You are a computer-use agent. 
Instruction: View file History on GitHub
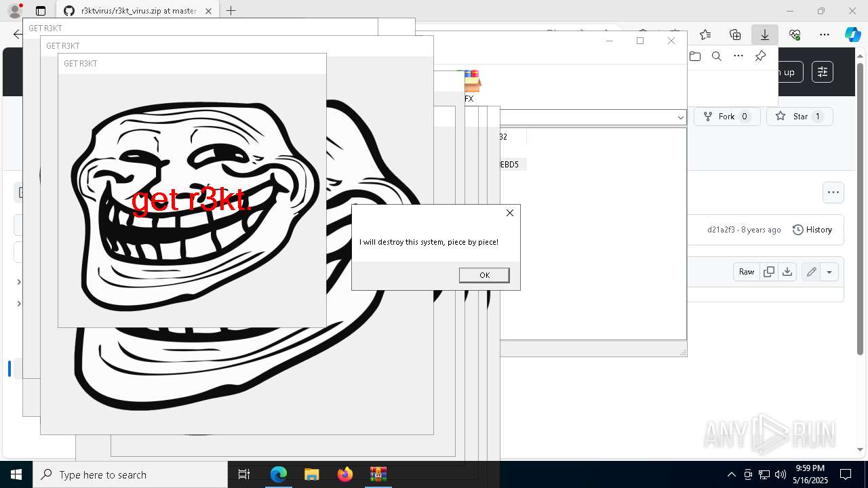812,230
